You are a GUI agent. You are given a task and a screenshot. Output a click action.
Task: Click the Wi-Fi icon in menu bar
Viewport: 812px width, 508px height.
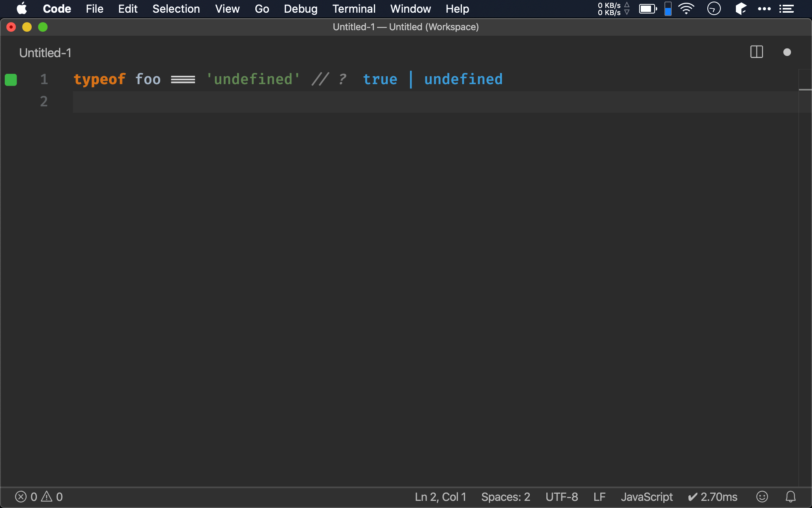pyautogui.click(x=686, y=9)
